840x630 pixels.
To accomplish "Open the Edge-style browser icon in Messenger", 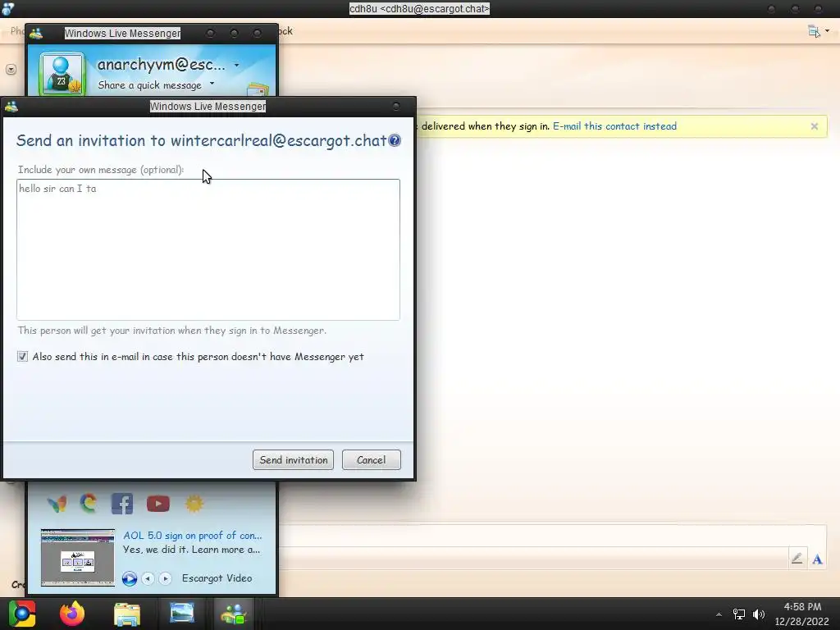I will pos(89,503).
